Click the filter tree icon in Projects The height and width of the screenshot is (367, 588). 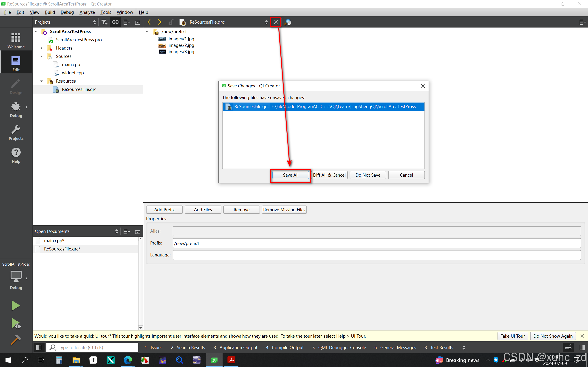pyautogui.click(x=104, y=22)
